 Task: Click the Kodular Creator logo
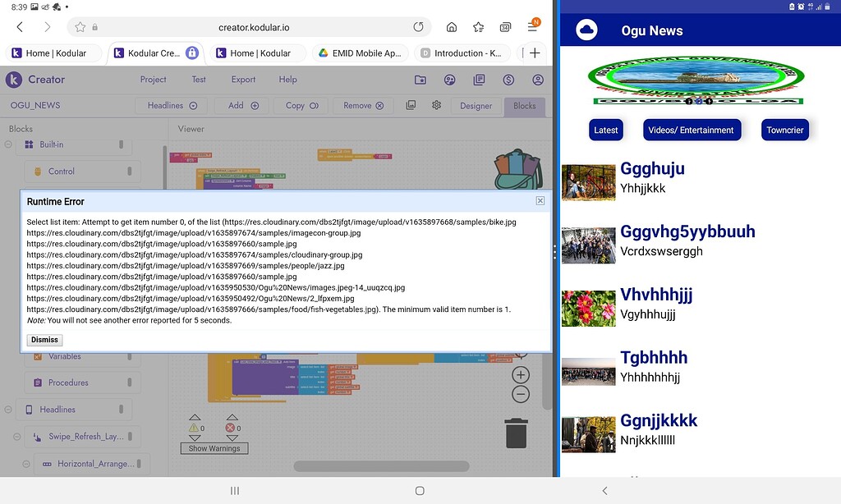[14, 80]
